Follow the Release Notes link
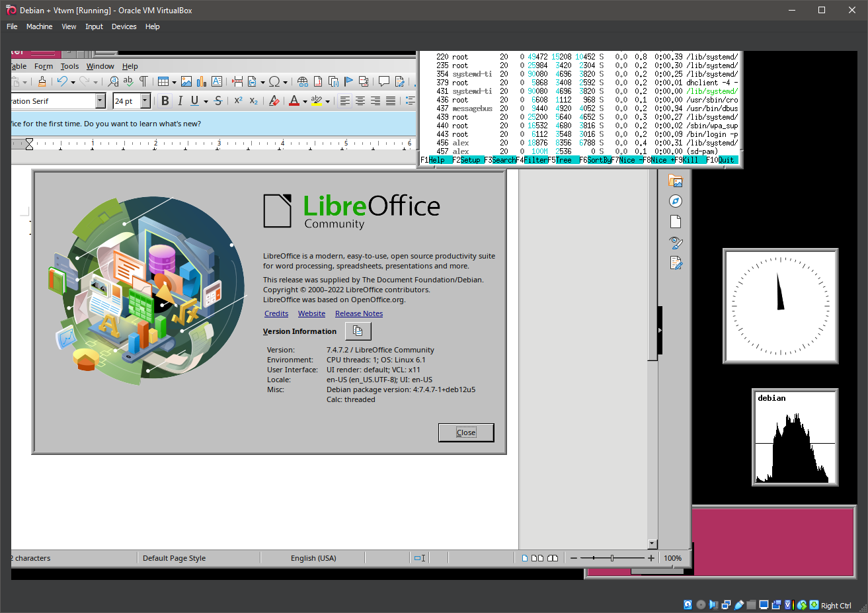 point(358,313)
